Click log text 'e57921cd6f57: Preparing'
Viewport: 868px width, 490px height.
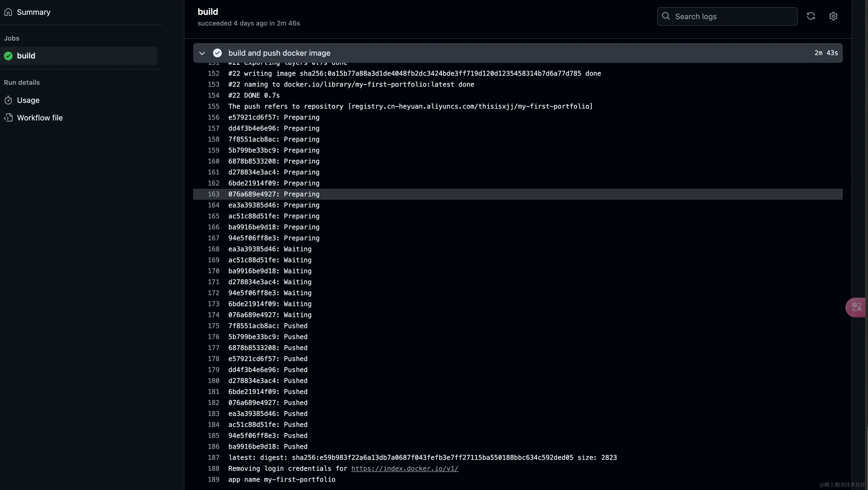(x=274, y=118)
